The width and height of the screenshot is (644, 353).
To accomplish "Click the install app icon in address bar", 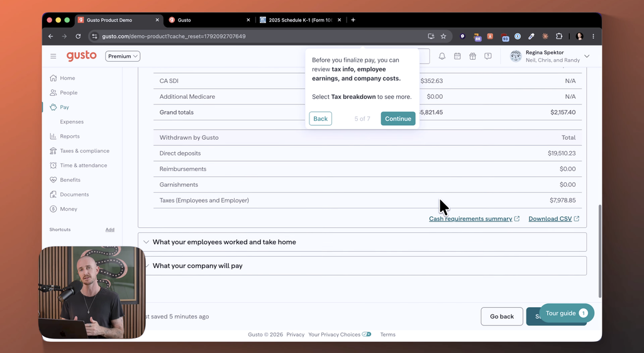I will [x=431, y=36].
